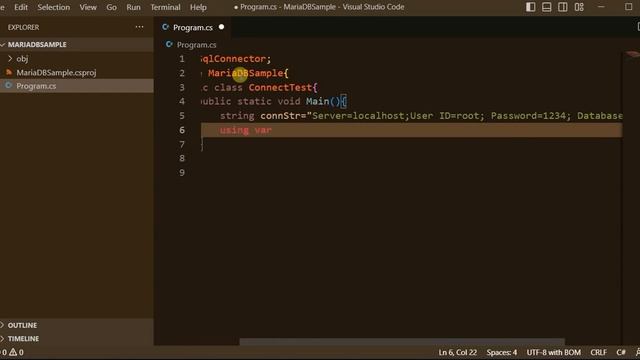640x360 pixels.
Task: Click C# icon in Program.cs breadcrumb
Action: [169, 44]
